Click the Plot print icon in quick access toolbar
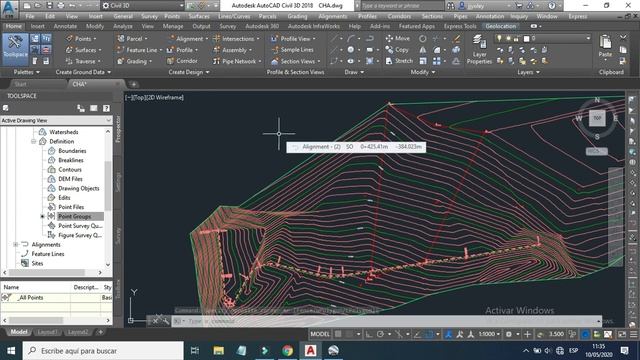This screenshot has width=640, height=360. 61,6
